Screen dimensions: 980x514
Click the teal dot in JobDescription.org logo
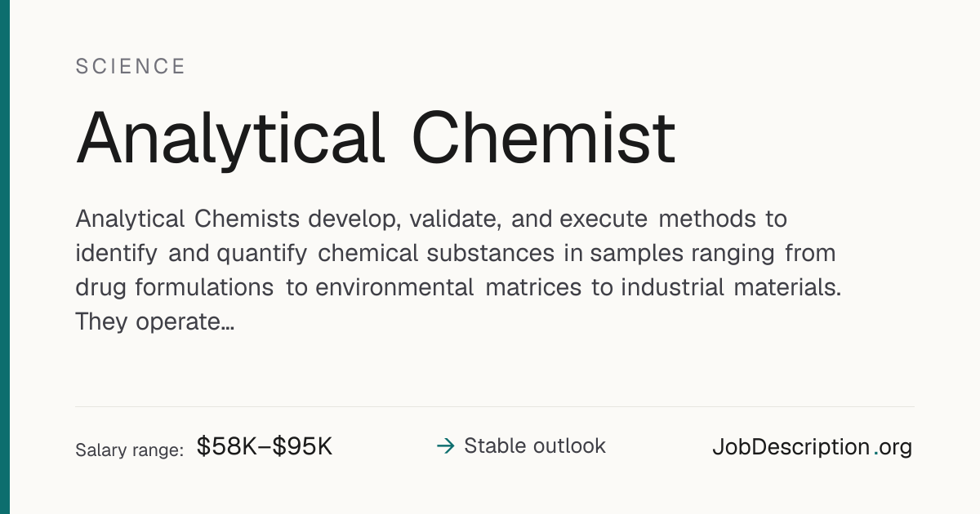pyautogui.click(x=876, y=454)
